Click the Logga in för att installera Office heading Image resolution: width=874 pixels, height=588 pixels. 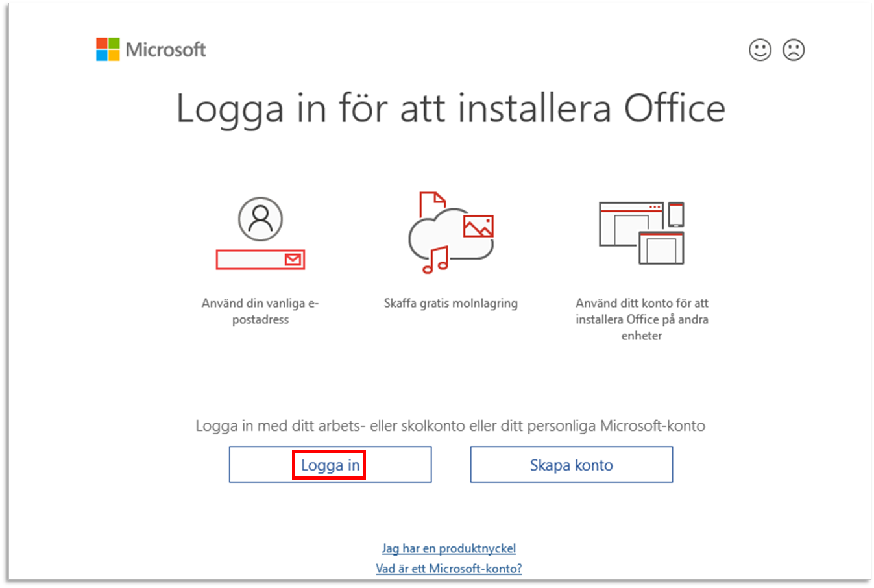click(451, 109)
